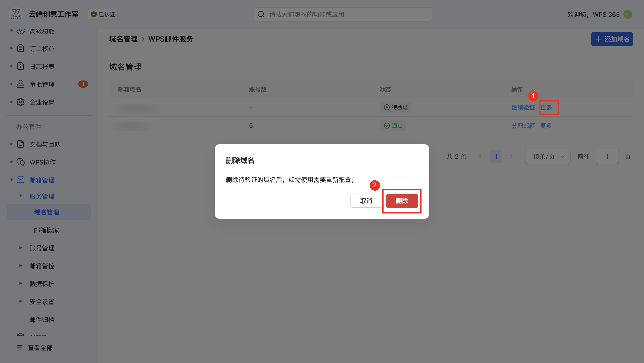Click the page number jump input field

[607, 156]
